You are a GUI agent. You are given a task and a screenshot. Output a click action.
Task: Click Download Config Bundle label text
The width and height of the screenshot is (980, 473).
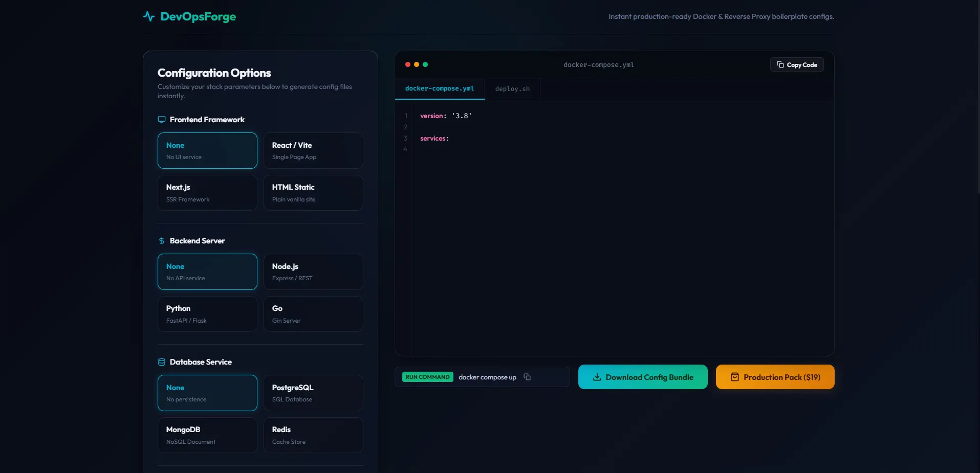point(649,377)
